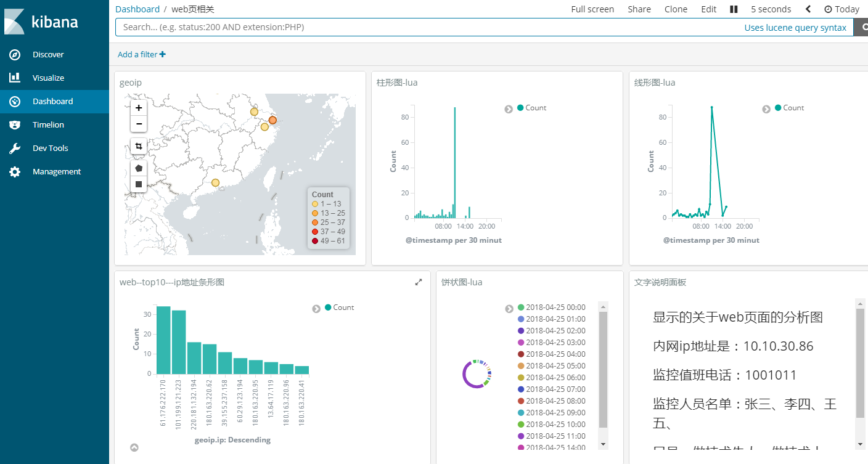Go to the Dev Tools section
Screen dimensions: 868x464
point(51,149)
